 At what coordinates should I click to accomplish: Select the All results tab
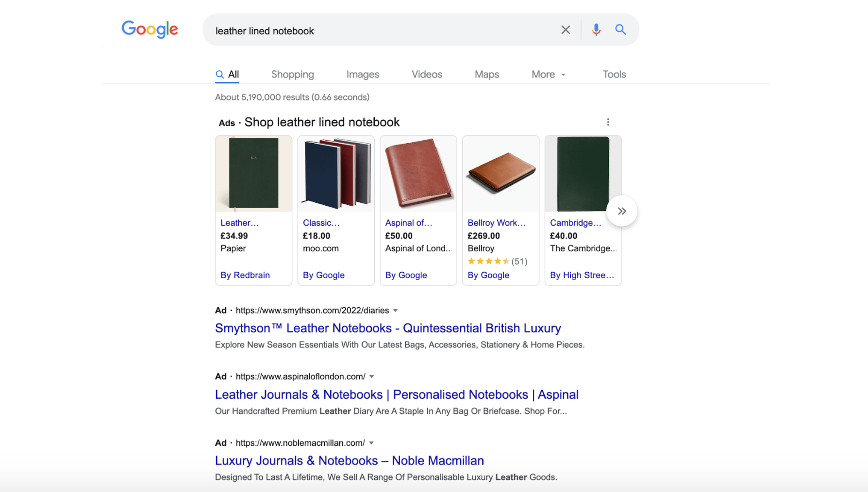click(x=227, y=74)
